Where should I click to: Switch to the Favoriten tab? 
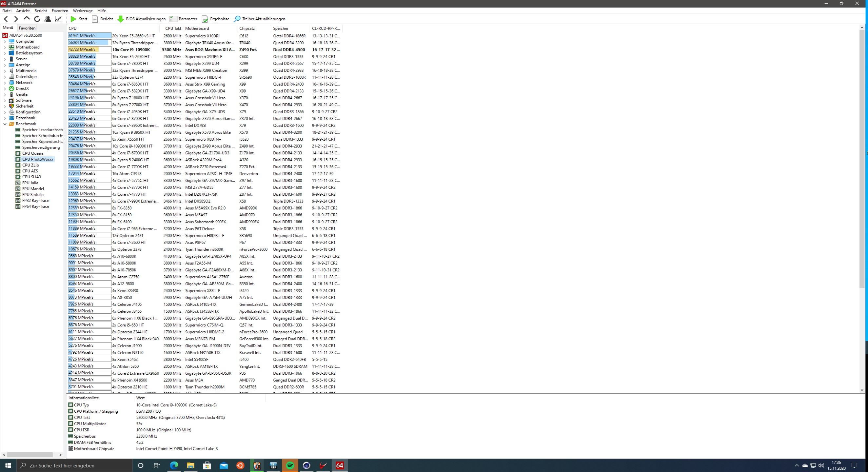click(27, 28)
